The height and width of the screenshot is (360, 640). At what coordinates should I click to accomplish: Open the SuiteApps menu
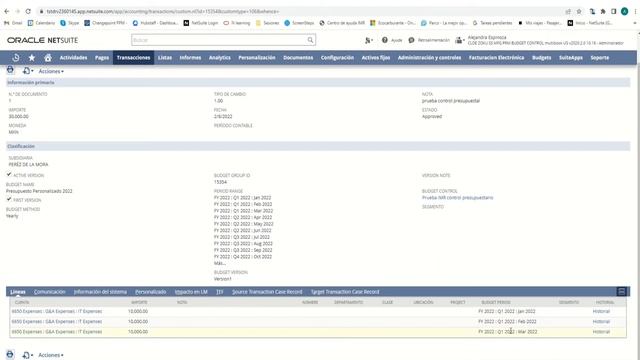571,58
